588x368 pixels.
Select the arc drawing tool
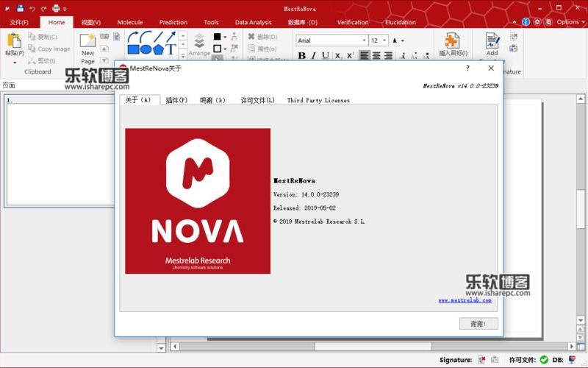[146, 36]
